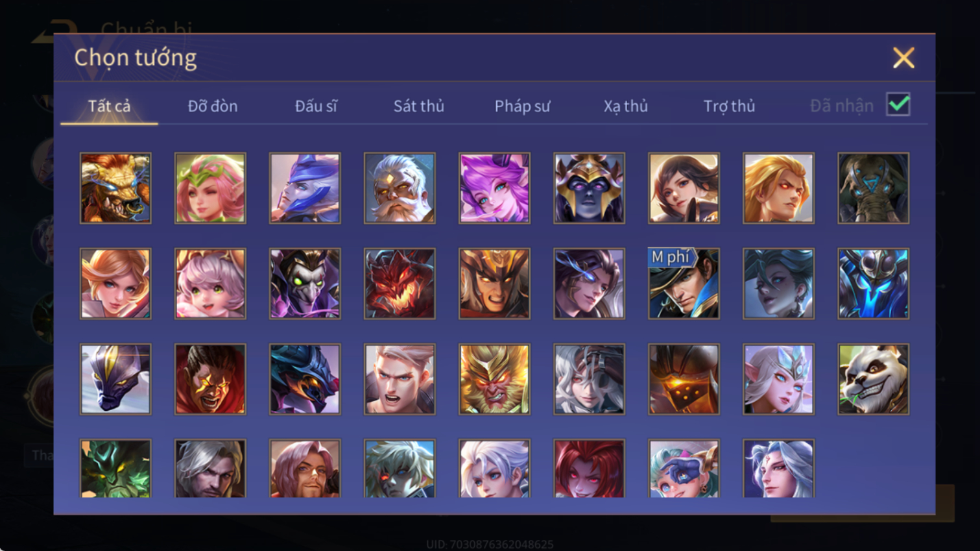The width and height of the screenshot is (980, 551).
Task: Show the Pháp sư hero category
Action: (522, 106)
